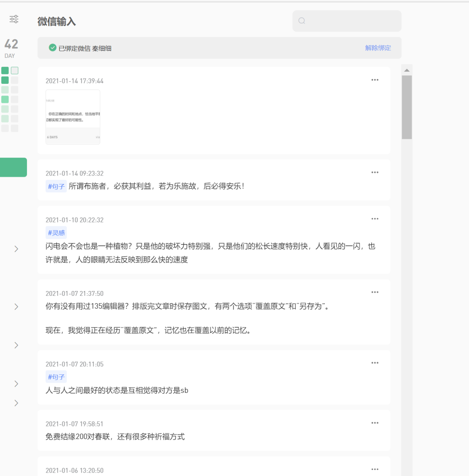Focus the search box at the top
This screenshot has height=476, width=469.
click(347, 21)
